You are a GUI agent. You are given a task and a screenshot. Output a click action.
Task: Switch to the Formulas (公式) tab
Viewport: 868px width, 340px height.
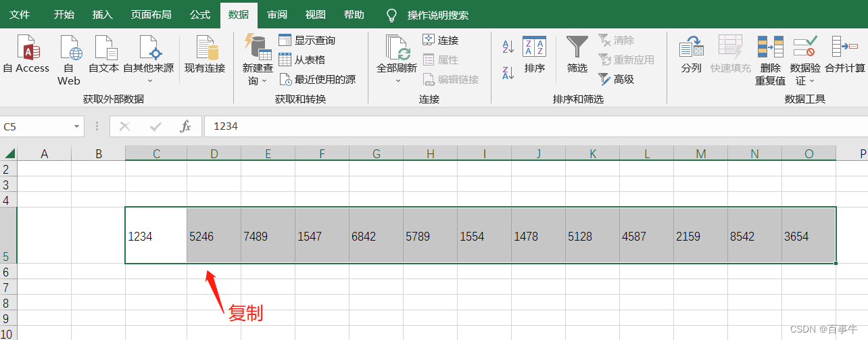point(200,15)
